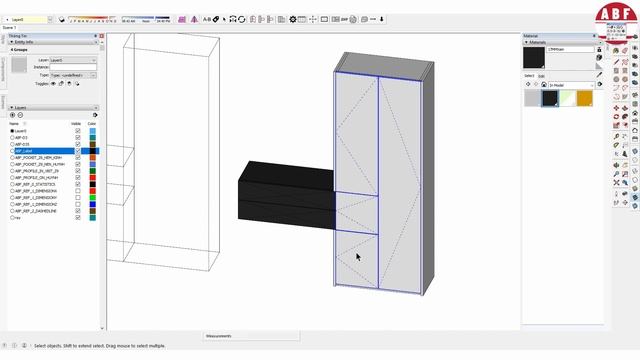640x360 pixels.
Task: Open ABF settings gear icon in top toolbar
Action: [x=293, y=19]
